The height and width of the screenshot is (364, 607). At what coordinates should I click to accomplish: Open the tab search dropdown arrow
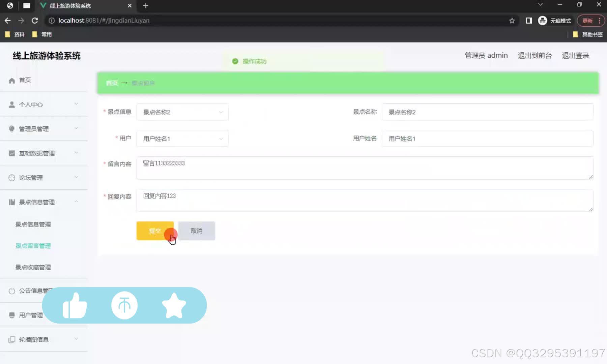coord(540,4)
